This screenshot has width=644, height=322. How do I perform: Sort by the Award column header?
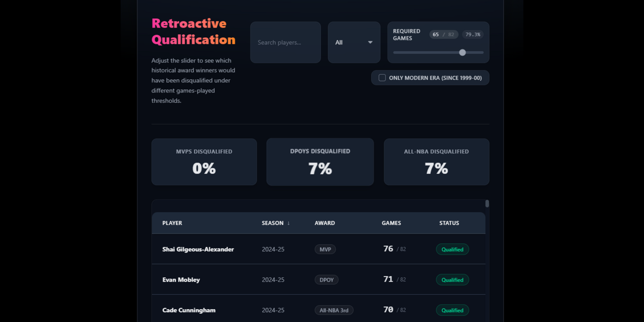coord(325,223)
